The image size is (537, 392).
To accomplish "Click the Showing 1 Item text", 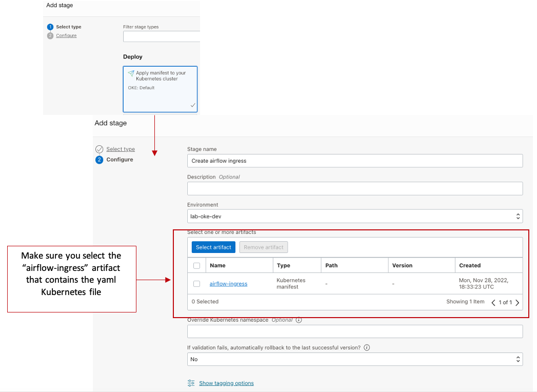I will click(465, 302).
